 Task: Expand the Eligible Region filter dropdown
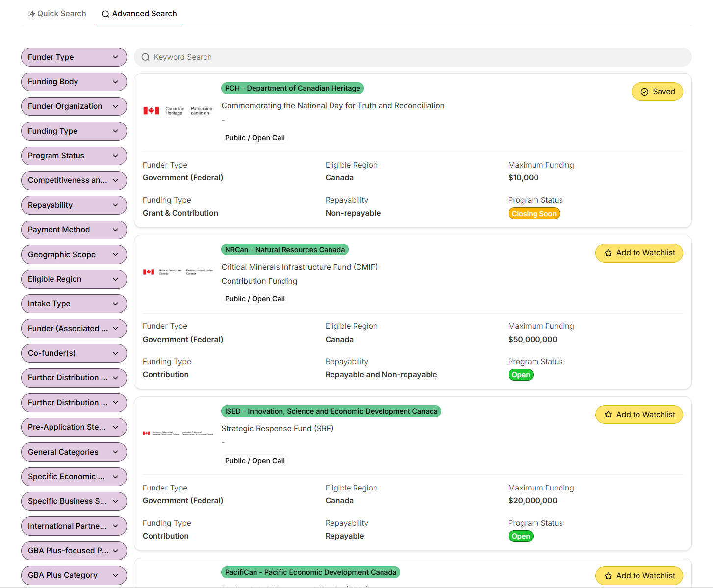tap(74, 279)
